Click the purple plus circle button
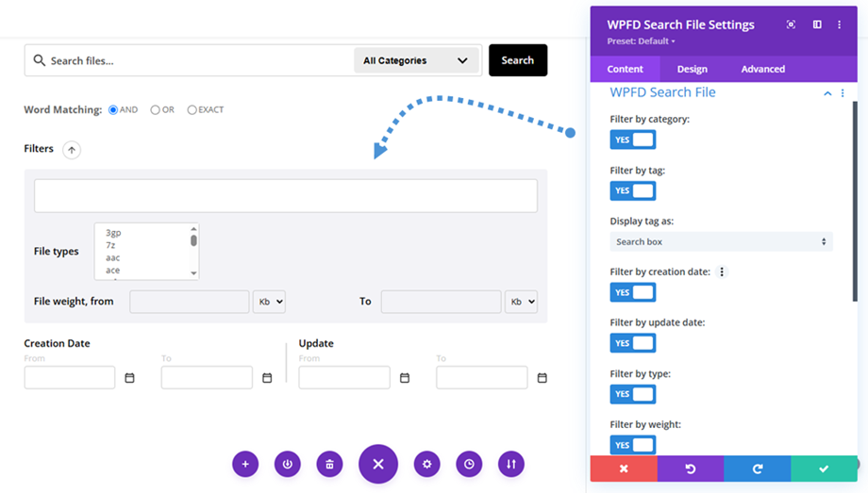This screenshot has height=493, width=868. (x=245, y=464)
